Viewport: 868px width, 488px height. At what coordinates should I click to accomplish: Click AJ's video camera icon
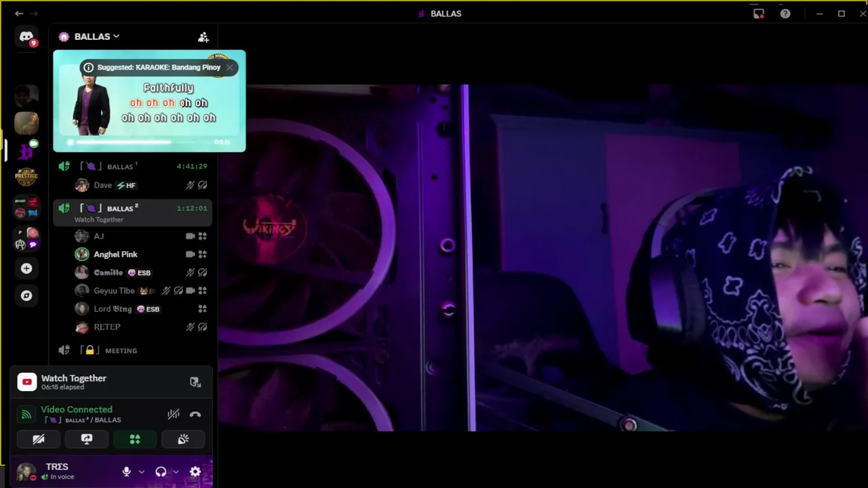click(190, 236)
